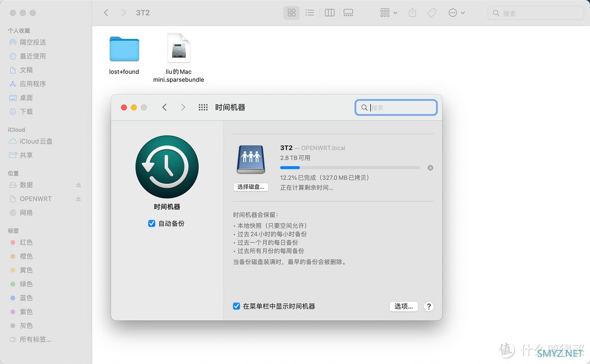Switch Finder to icon view
Viewport: 590px width, 364px height.
[291, 13]
